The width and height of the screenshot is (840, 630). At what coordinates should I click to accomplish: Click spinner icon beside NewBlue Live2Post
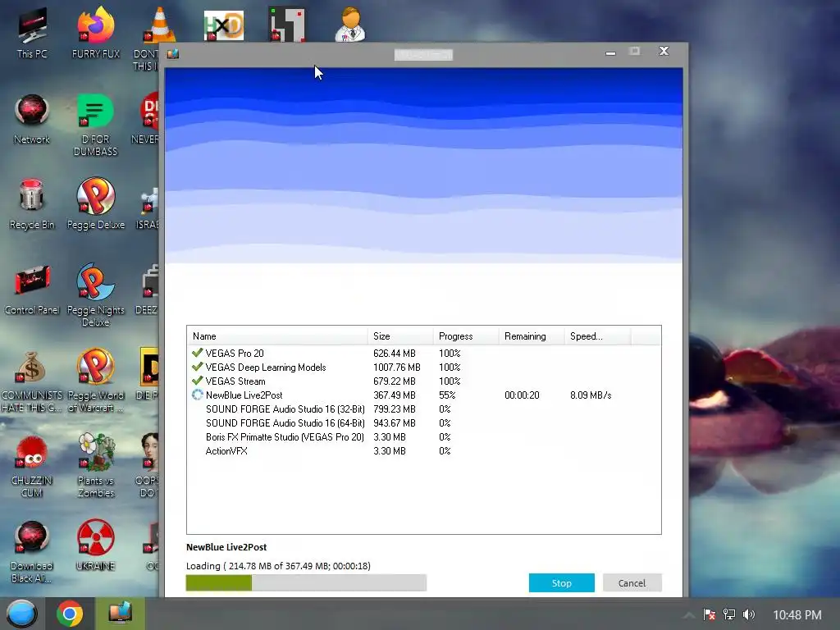[x=197, y=395]
